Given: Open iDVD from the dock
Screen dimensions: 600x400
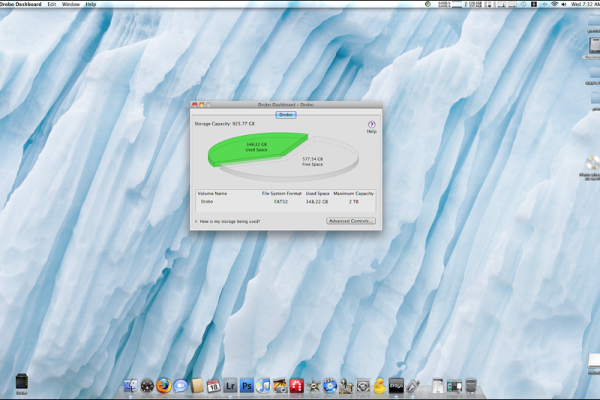Looking at the screenshot, I should point(330,386).
